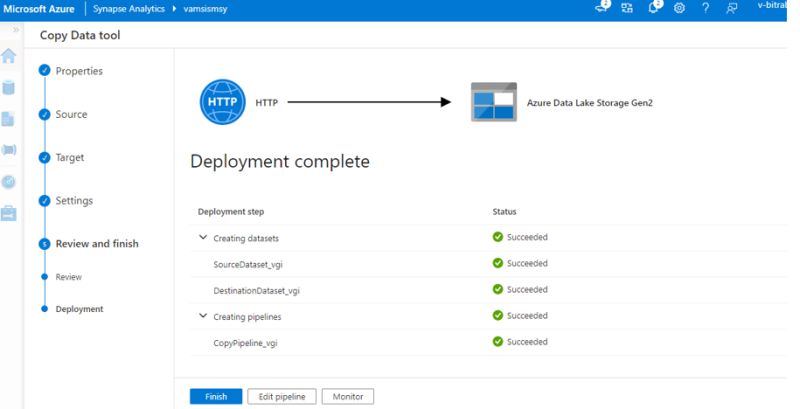The image size is (800, 409).
Task: Click the Creating datasets label
Action: click(246, 238)
